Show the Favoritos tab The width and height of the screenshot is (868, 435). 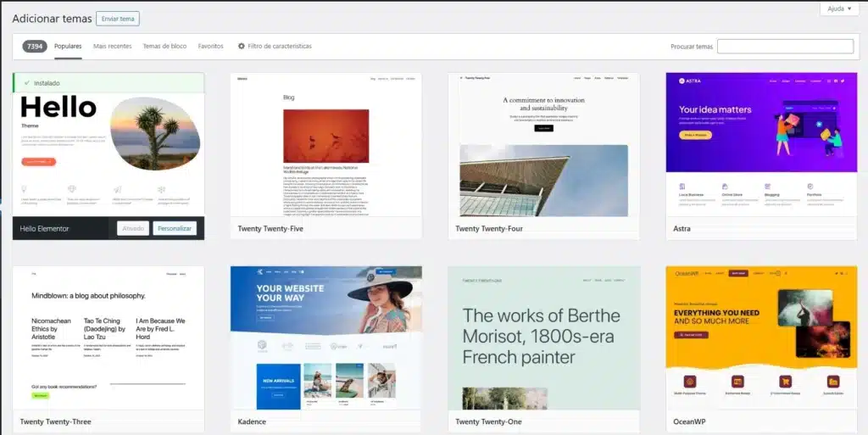[210, 47]
